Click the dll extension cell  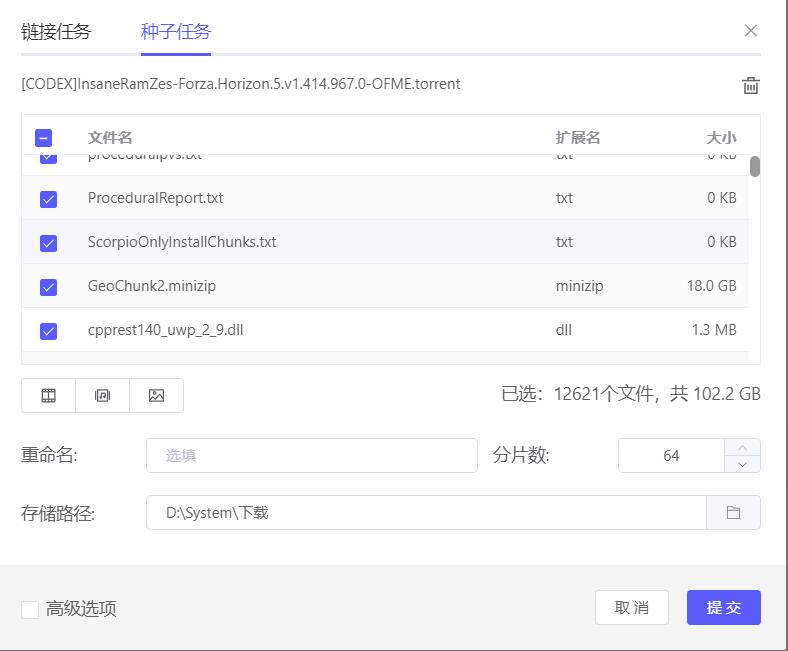coord(564,330)
